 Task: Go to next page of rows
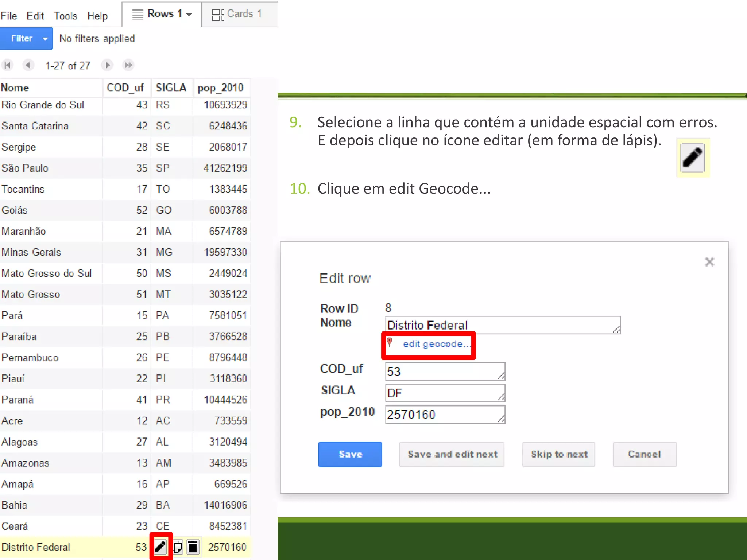coord(107,65)
